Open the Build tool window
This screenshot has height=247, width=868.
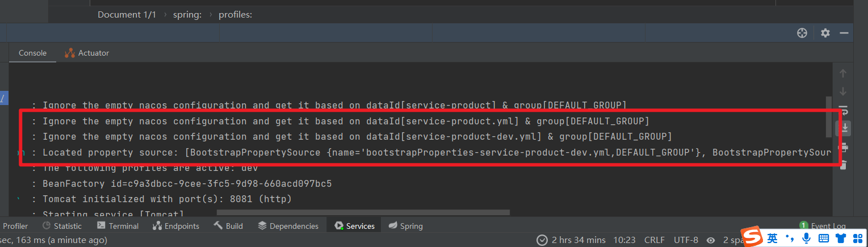pyautogui.click(x=228, y=226)
